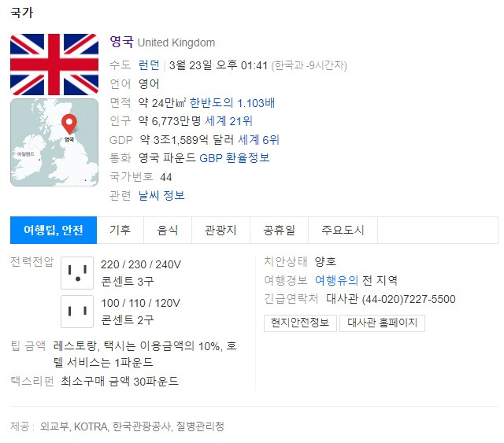504x443 pixels.
Task: Click the 3-prong outlet icon
Action: [77, 273]
